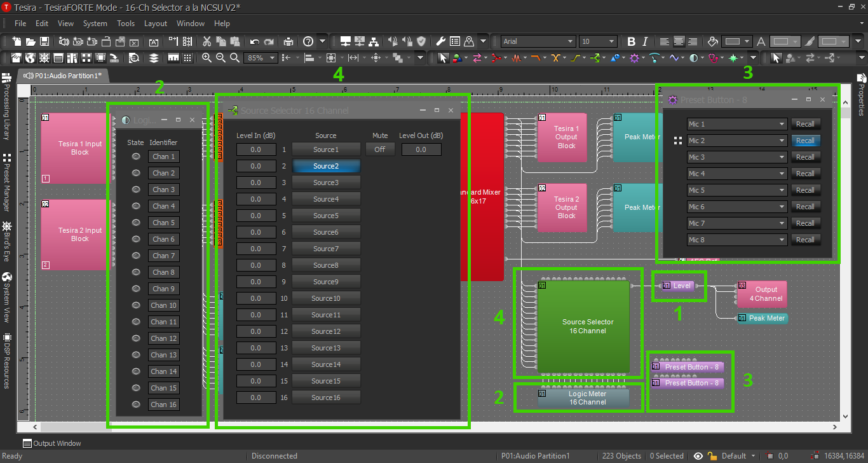
Task: Open the font size 10 dropdown
Action: [x=598, y=41]
